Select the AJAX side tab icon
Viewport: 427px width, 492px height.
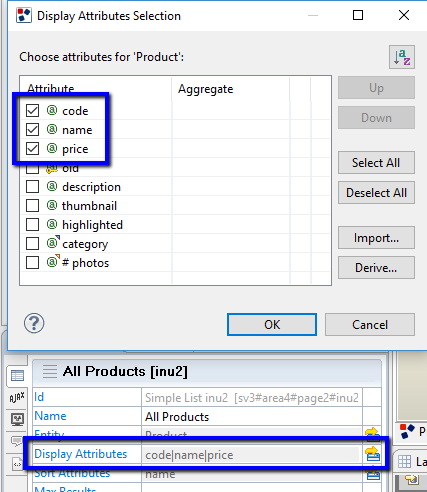pyautogui.click(x=17, y=397)
